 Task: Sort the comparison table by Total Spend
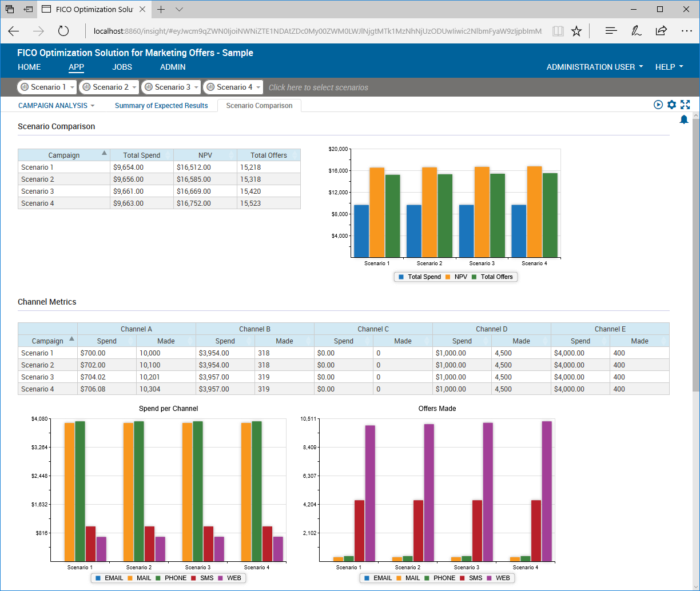pos(142,155)
